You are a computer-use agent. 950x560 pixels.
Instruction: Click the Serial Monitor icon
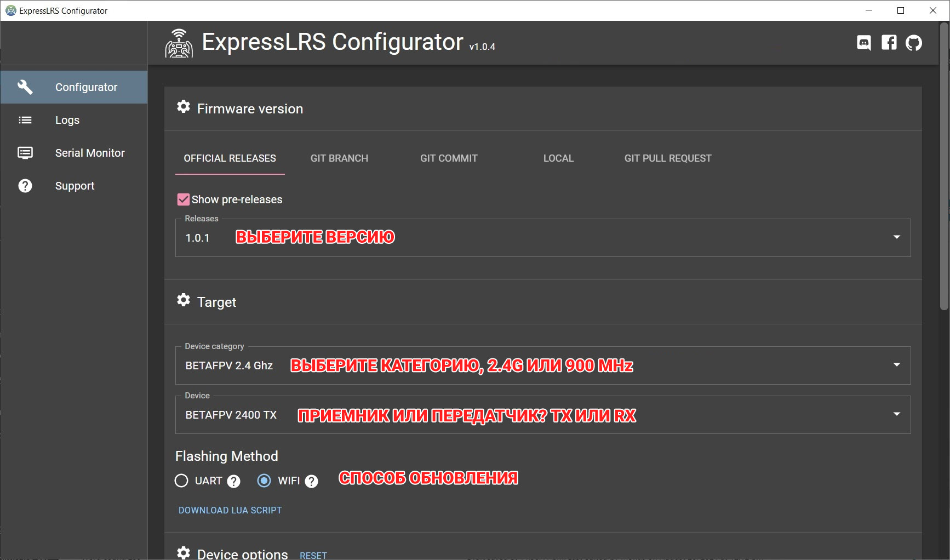tap(25, 153)
